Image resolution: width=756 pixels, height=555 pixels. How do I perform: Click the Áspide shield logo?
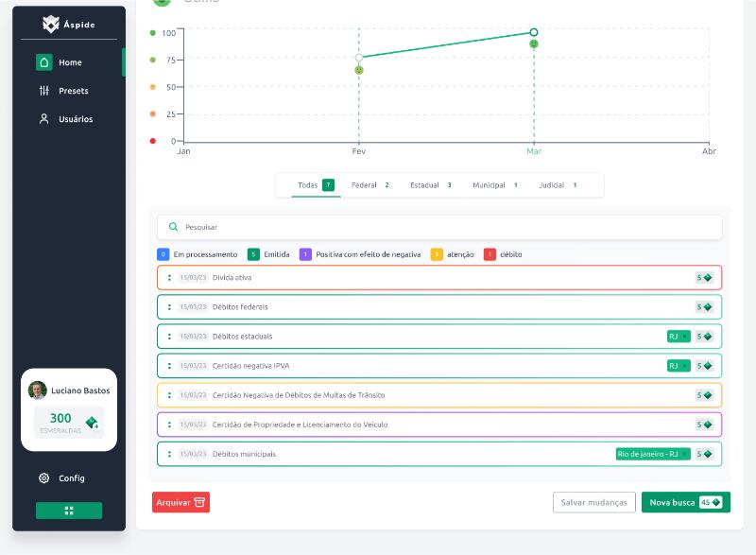coord(51,24)
